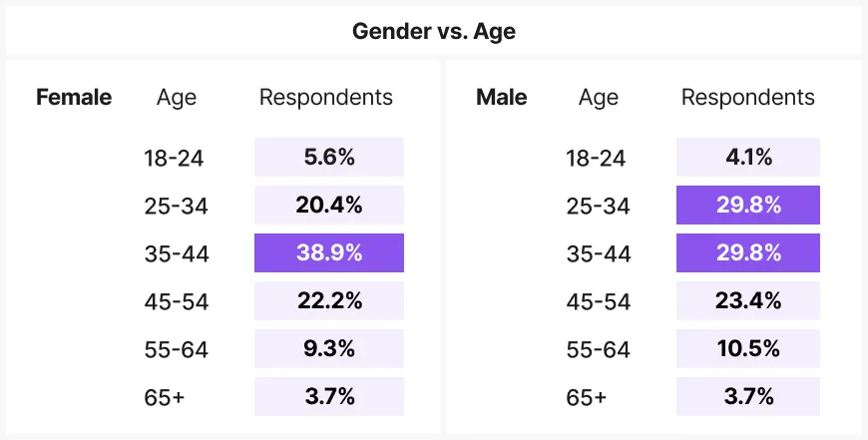Click the Age header in the Male table

(599, 97)
